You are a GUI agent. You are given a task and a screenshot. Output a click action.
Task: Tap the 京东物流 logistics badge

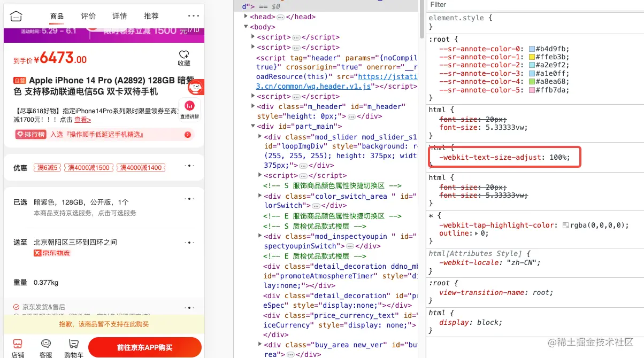pos(52,253)
